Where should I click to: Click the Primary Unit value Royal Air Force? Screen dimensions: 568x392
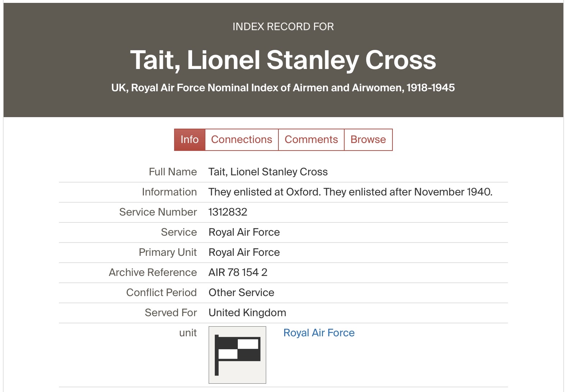pos(244,252)
